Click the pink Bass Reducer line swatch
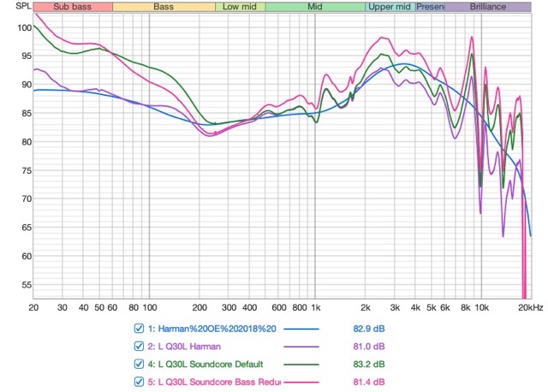548x392 pixels. [x=301, y=383]
